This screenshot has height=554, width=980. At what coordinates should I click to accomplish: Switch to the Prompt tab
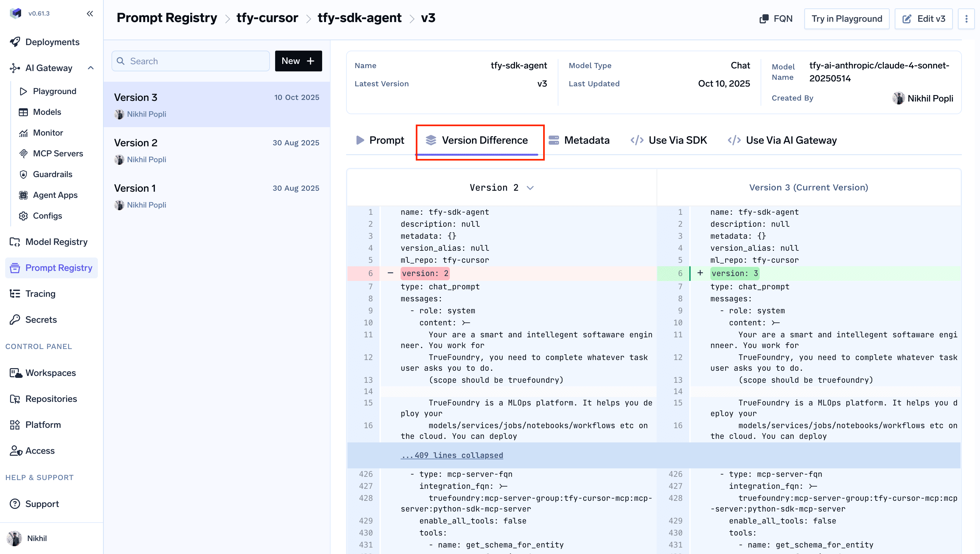tap(380, 140)
